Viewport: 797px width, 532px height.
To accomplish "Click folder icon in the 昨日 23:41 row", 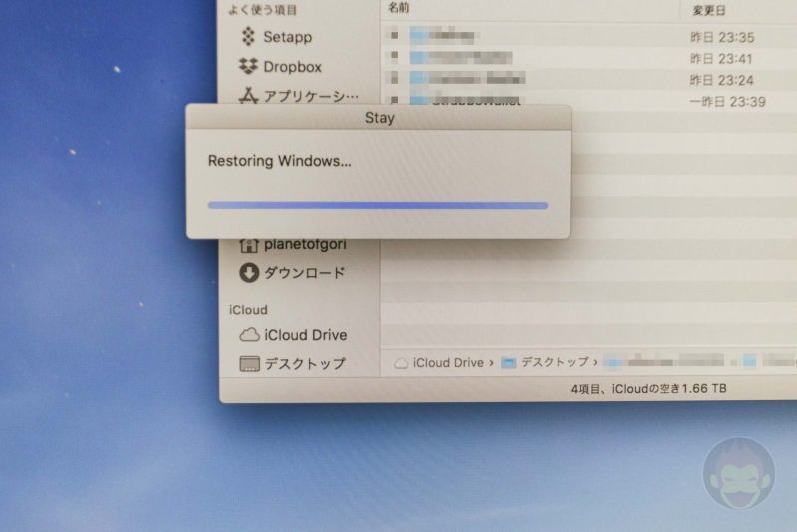I will [x=418, y=57].
